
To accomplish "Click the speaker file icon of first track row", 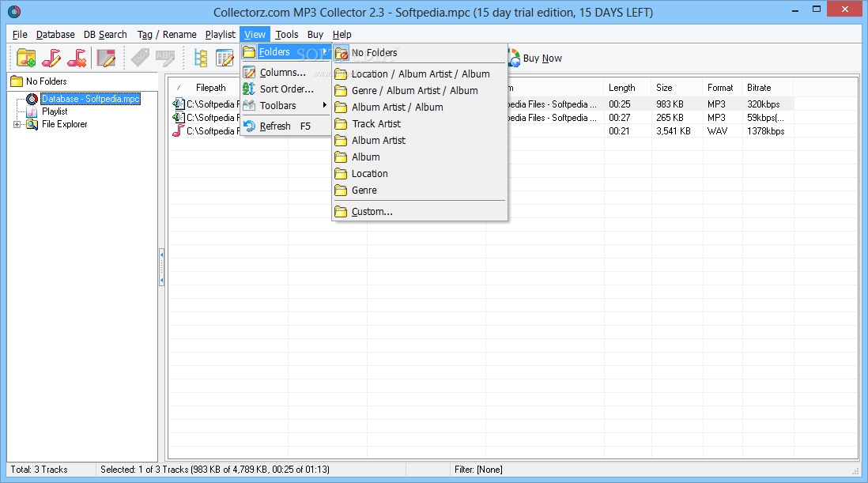I will [178, 104].
